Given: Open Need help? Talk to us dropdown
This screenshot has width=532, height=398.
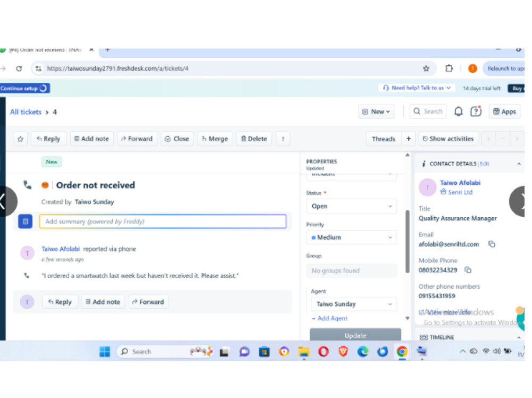Looking at the screenshot, I should (x=417, y=88).
